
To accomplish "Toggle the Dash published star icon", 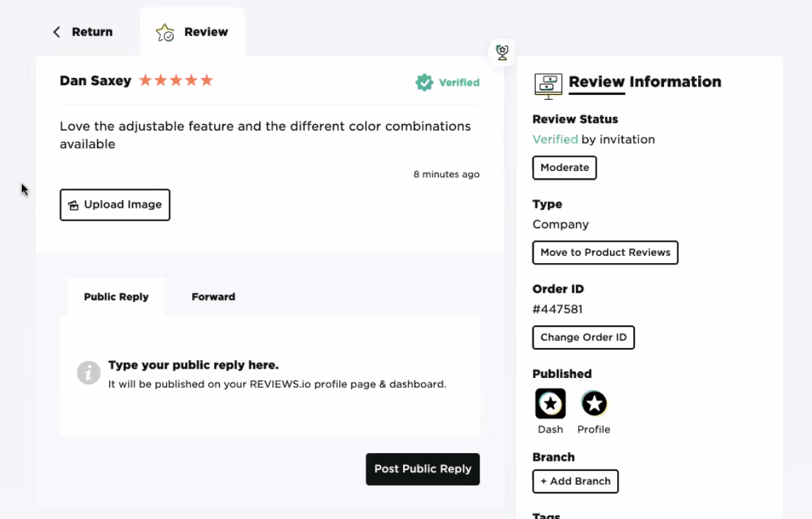I will (550, 403).
